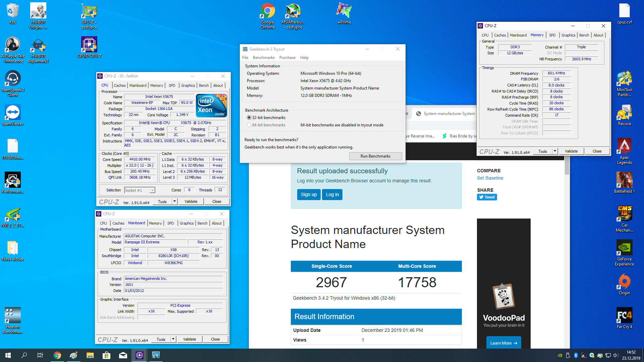Open volume control in system tray
The image size is (644, 362).
coord(615,355)
